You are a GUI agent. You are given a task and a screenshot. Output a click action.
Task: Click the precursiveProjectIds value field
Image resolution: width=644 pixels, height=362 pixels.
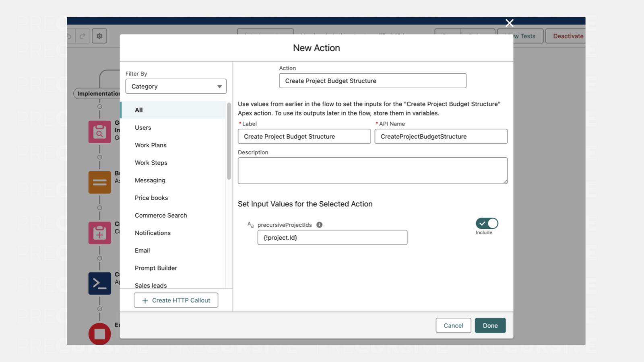point(332,238)
